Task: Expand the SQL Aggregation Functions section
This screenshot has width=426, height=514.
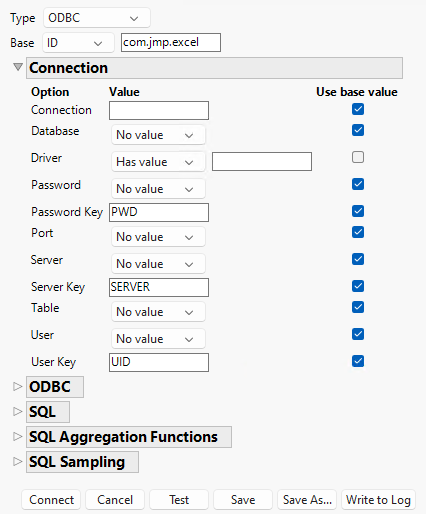Action: coord(17,437)
